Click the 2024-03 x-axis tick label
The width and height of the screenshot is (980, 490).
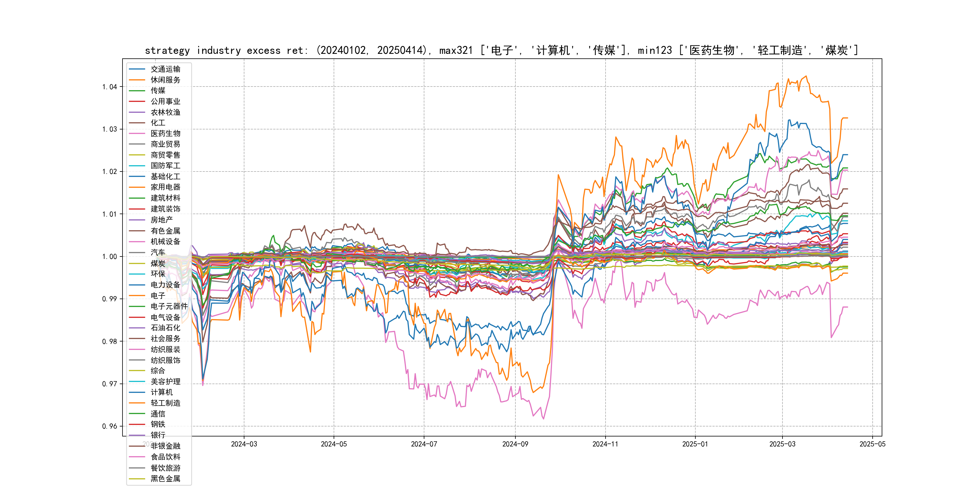[244, 444]
